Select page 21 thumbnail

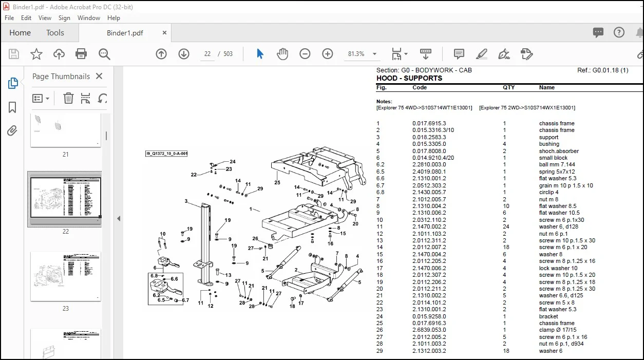tap(65, 130)
